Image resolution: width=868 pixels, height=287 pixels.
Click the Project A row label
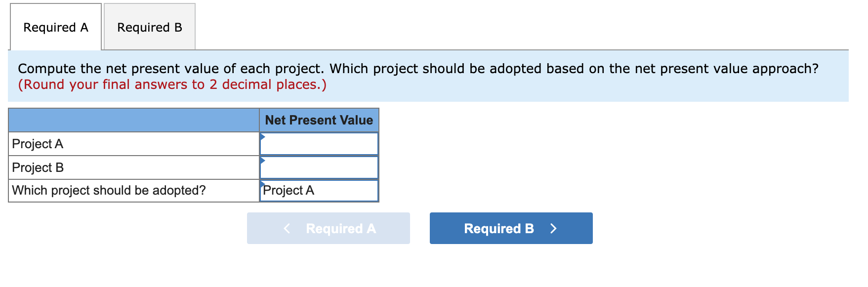pyautogui.click(x=37, y=144)
